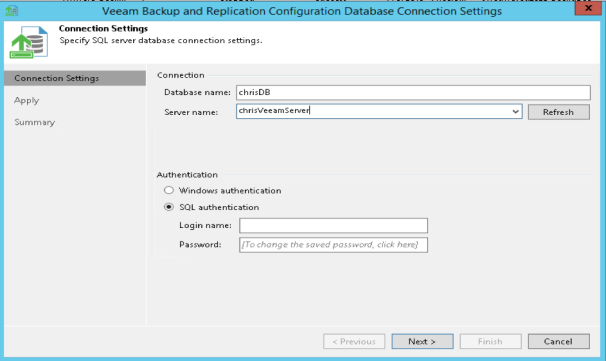Select Windows authentication radio button
Image resolution: width=606 pixels, height=361 pixels.
[x=169, y=190]
